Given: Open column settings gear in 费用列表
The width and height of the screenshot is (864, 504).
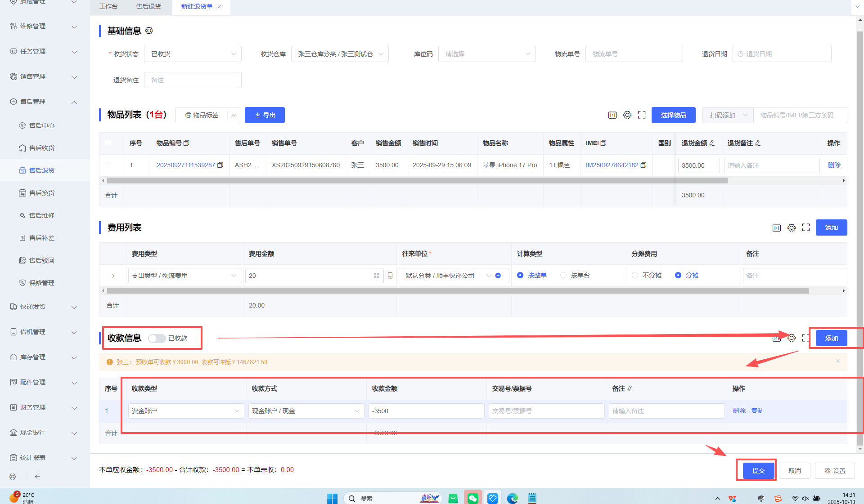Looking at the screenshot, I should 791,228.
